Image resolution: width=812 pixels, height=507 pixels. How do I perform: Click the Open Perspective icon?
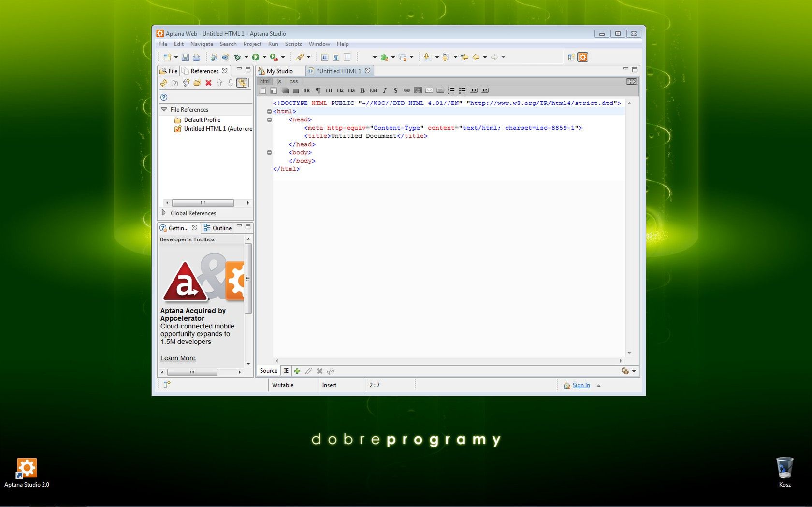tap(571, 57)
